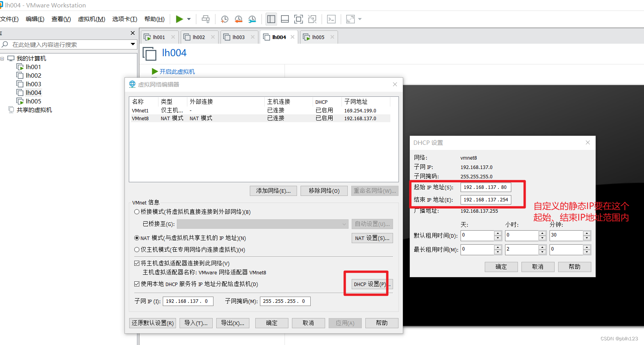Decrease default lease hours spinner
The height and width of the screenshot is (345, 644).
coord(542,238)
